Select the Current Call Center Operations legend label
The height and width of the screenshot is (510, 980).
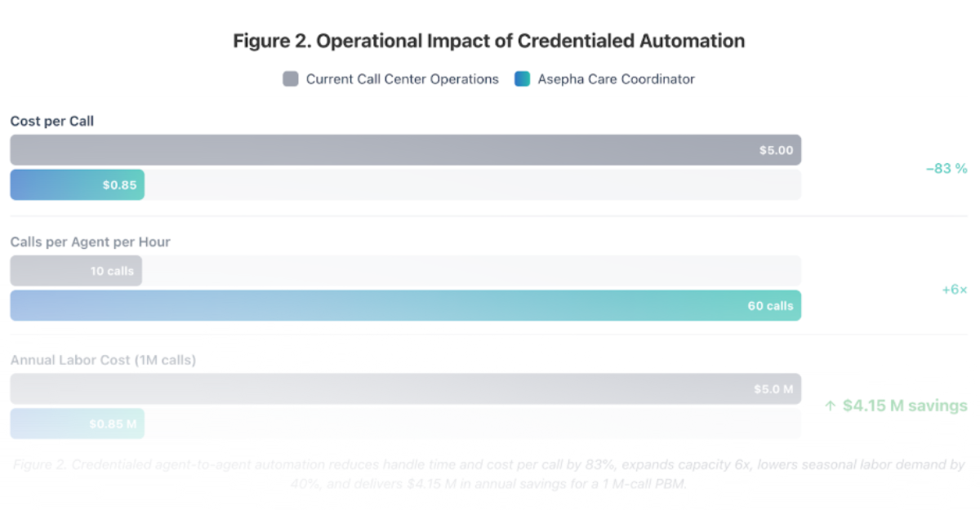coord(402,79)
